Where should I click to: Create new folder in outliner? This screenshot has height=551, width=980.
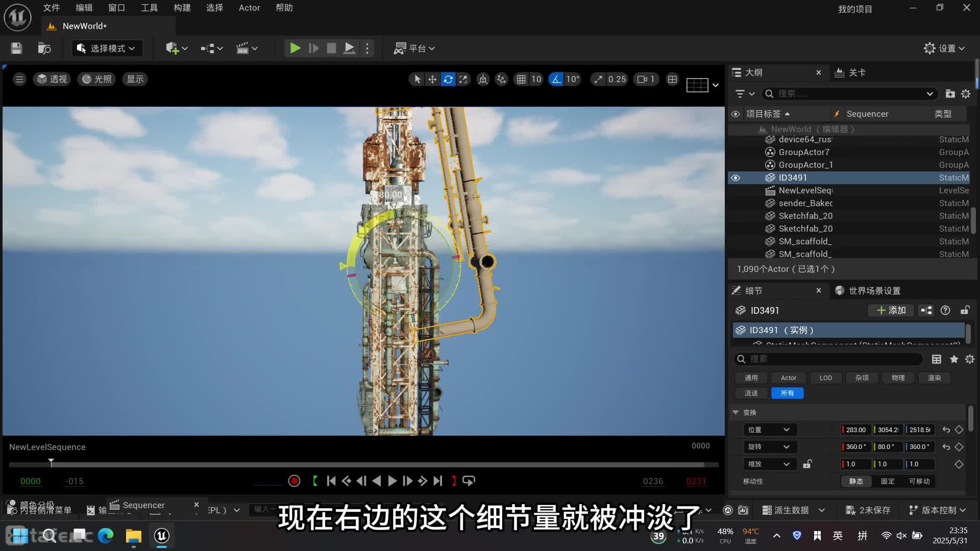(x=950, y=94)
